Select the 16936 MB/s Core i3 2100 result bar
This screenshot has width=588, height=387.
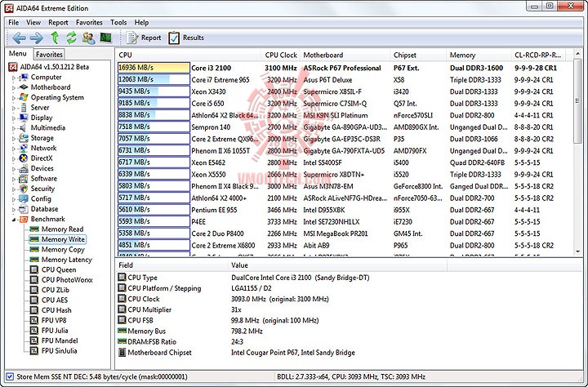(x=154, y=68)
